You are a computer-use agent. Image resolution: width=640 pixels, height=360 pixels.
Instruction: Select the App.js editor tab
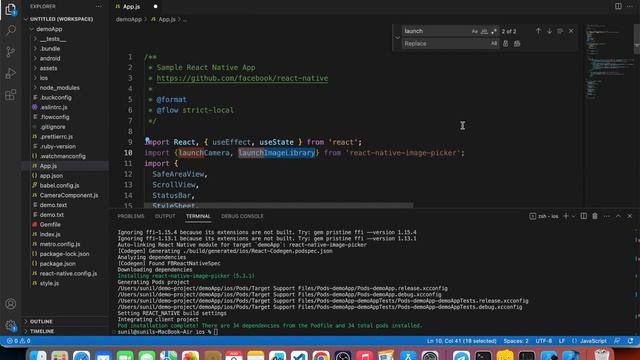131,7
